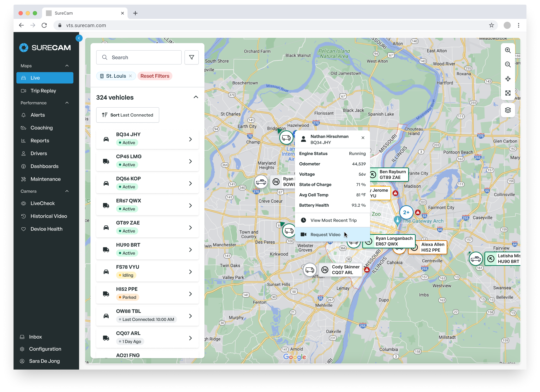Open Trip Replay in the sidebar
This screenshot has width=540, height=392.
[43, 91]
